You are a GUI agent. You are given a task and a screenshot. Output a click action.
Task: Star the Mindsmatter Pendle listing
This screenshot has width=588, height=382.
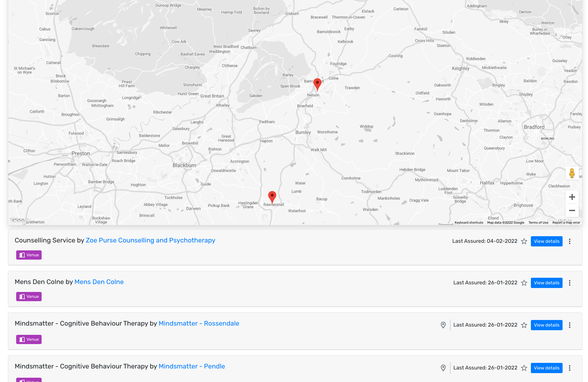(x=524, y=368)
